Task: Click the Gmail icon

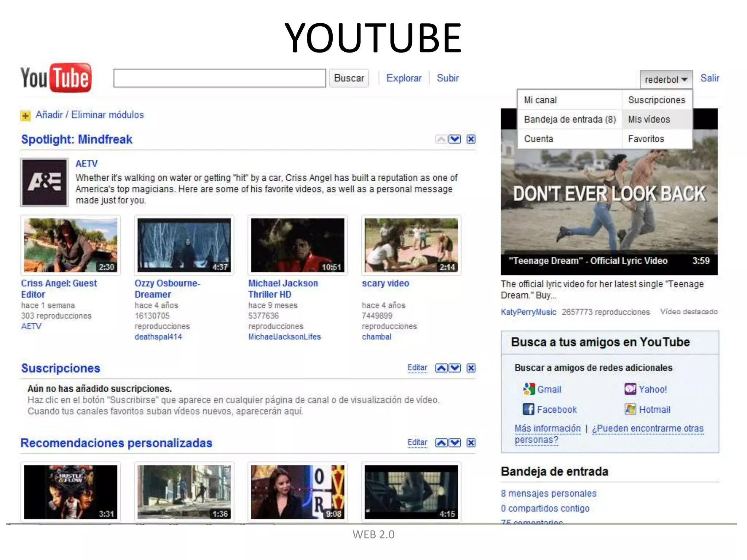Action: (x=529, y=389)
